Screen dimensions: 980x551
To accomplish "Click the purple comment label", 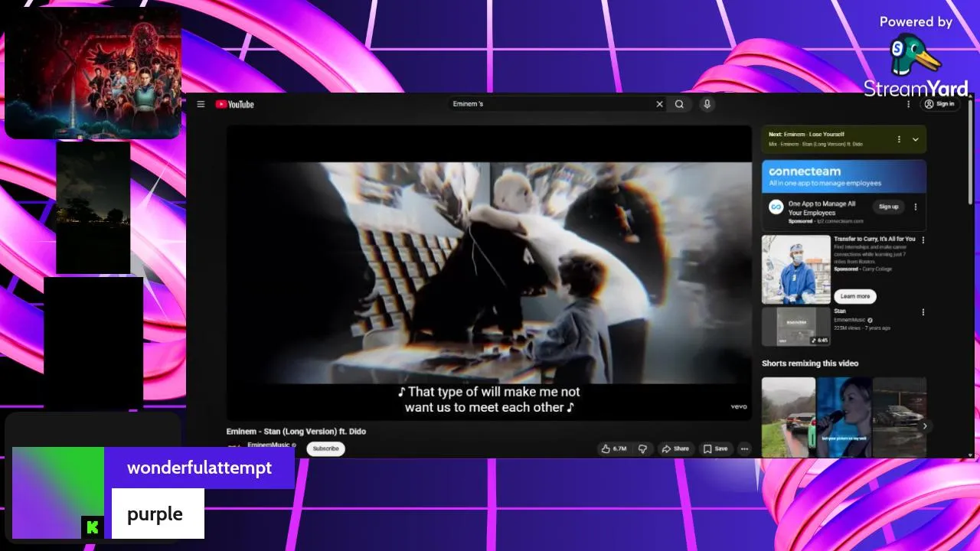I will tap(158, 514).
